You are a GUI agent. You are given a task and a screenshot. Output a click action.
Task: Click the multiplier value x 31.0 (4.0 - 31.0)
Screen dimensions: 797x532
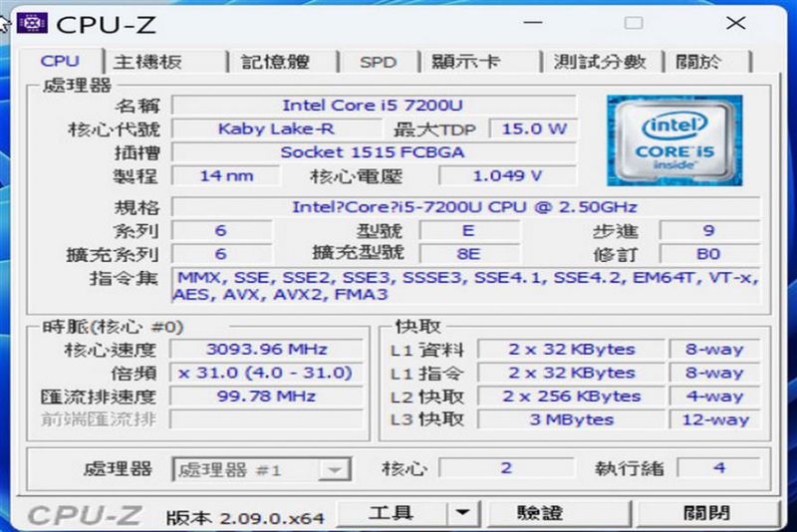point(266,373)
